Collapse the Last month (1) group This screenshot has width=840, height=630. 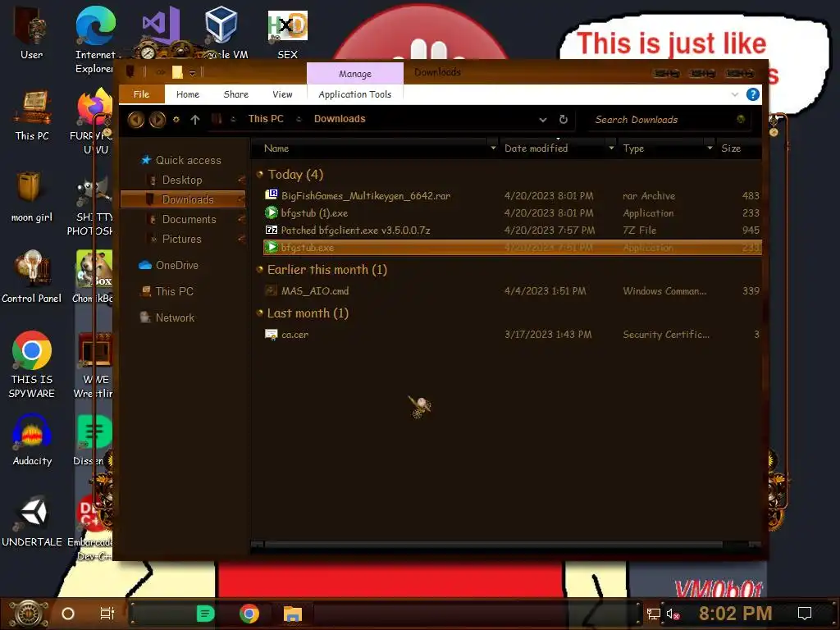click(260, 313)
